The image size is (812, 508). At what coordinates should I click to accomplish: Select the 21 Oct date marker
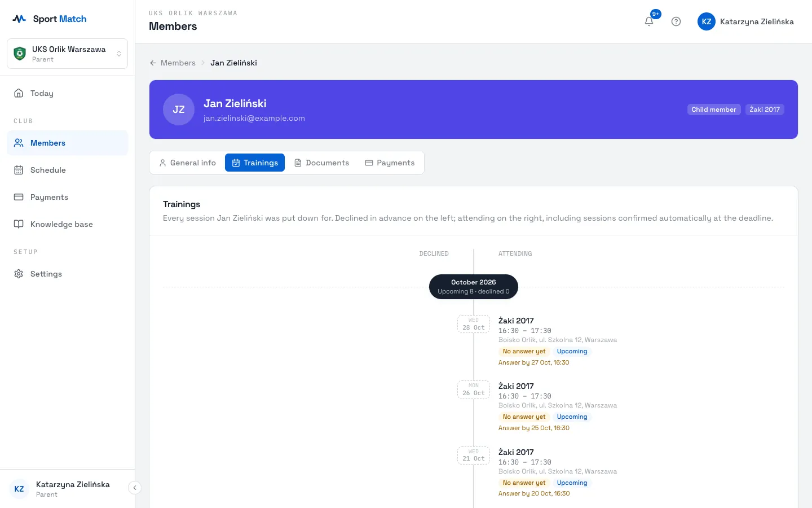(x=474, y=456)
